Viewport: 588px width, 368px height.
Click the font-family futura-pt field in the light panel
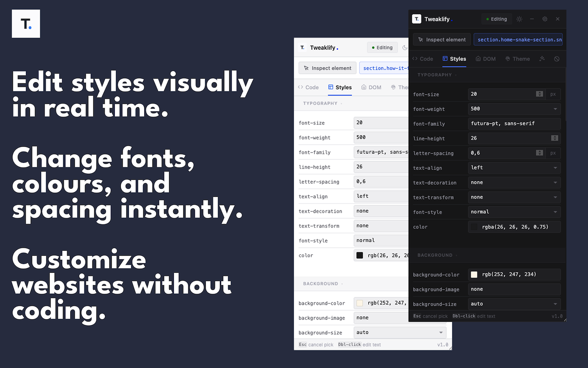pos(381,152)
